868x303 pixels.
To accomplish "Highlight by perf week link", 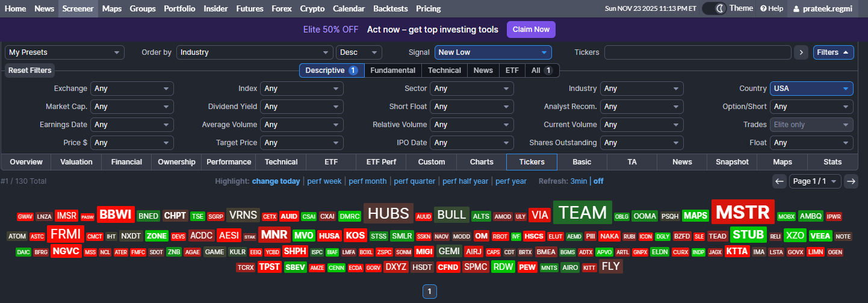I will (x=324, y=181).
